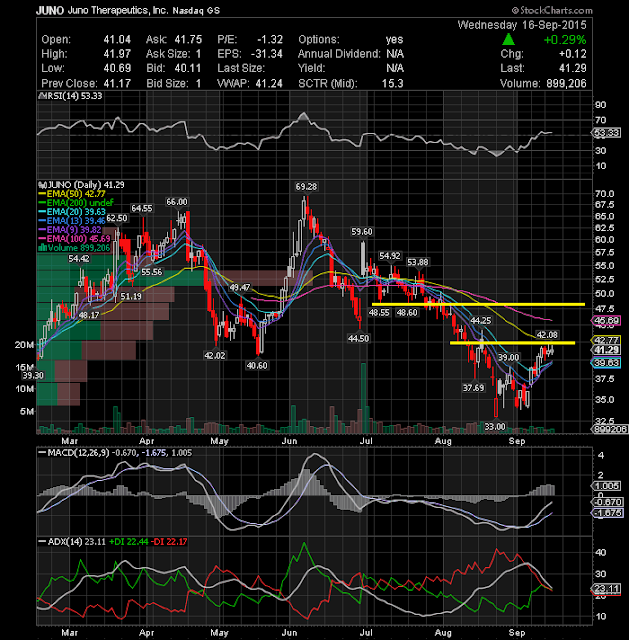Viewport: 629px width, 640px height.
Task: Click the StockCharts.com watermark link
Action: click(x=552, y=10)
